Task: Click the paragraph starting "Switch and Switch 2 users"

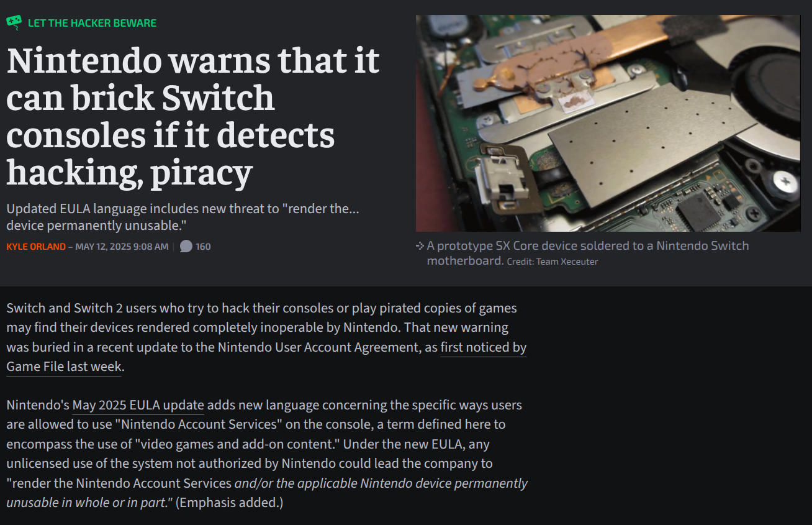Action: pos(266,337)
